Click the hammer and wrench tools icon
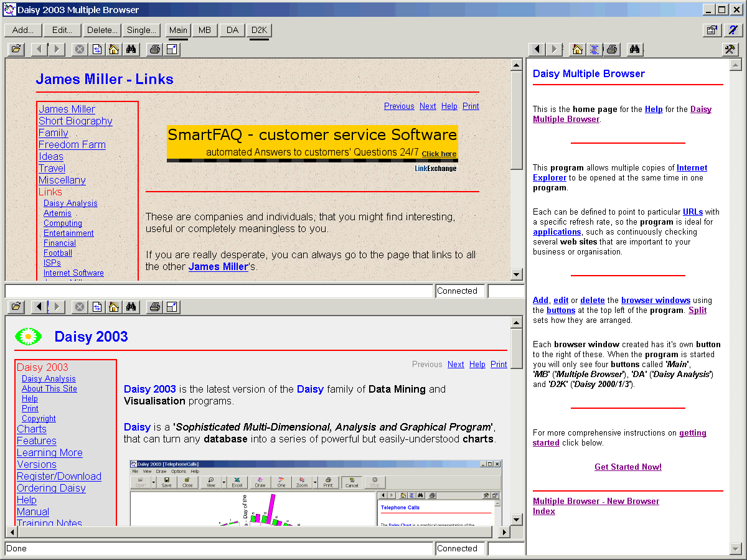This screenshot has width=747, height=560. pos(730,49)
